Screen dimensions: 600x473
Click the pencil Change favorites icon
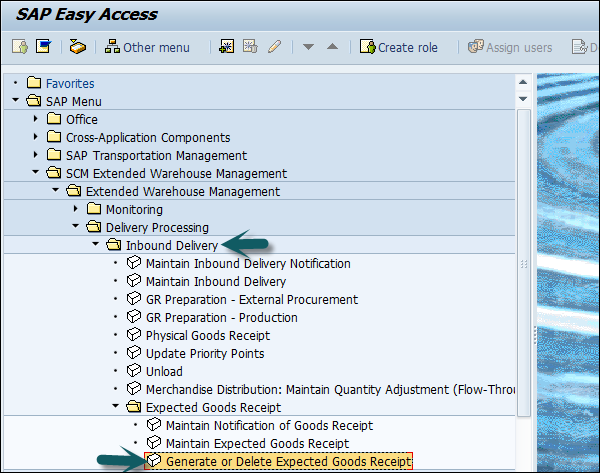[x=274, y=47]
